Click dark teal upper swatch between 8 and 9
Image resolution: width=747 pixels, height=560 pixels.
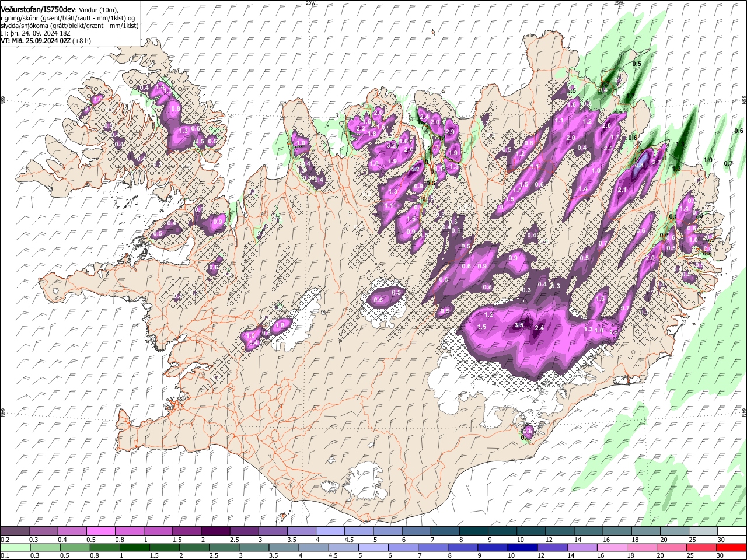(x=473, y=531)
